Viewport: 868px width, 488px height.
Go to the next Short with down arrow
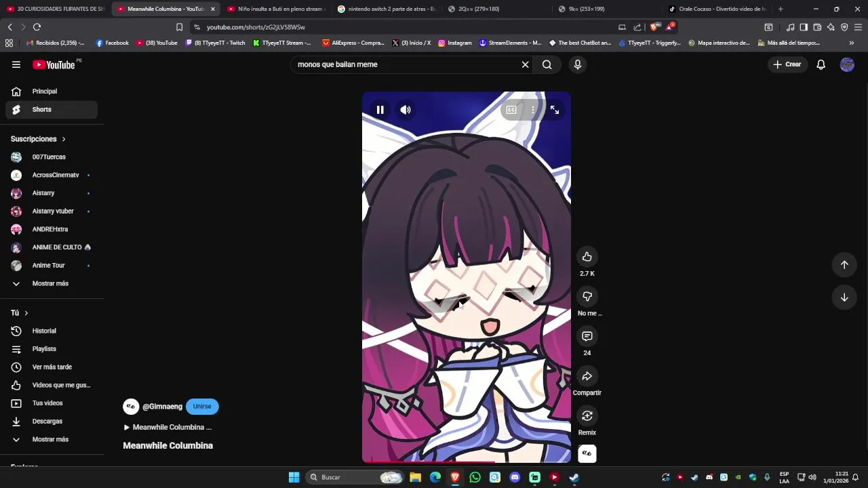844,298
